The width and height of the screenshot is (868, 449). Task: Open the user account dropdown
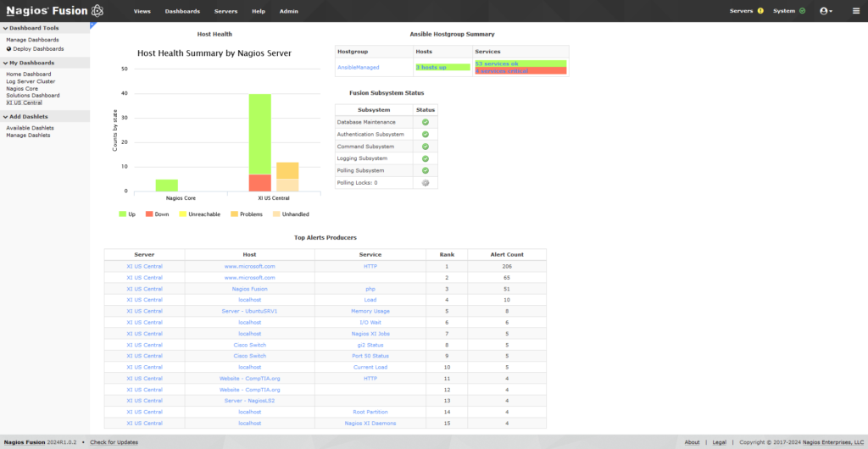826,11
